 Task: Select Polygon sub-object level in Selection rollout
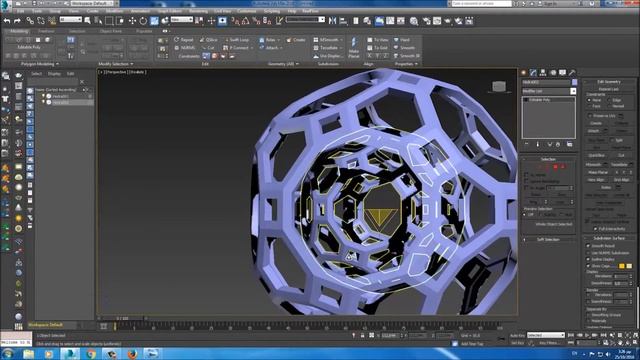pos(555,167)
